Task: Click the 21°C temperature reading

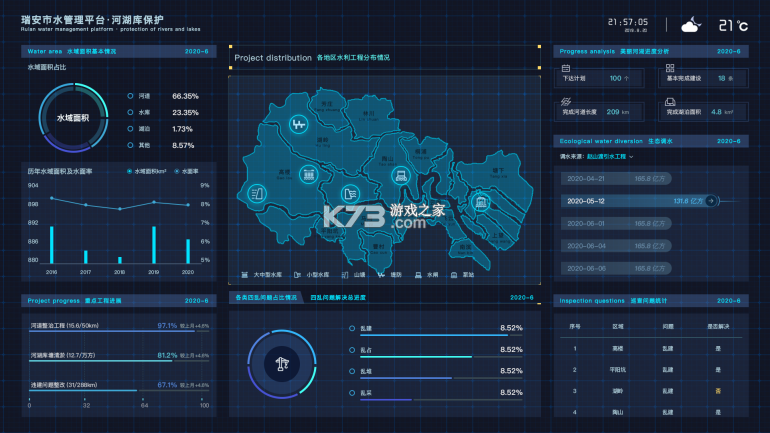Action: click(x=733, y=26)
